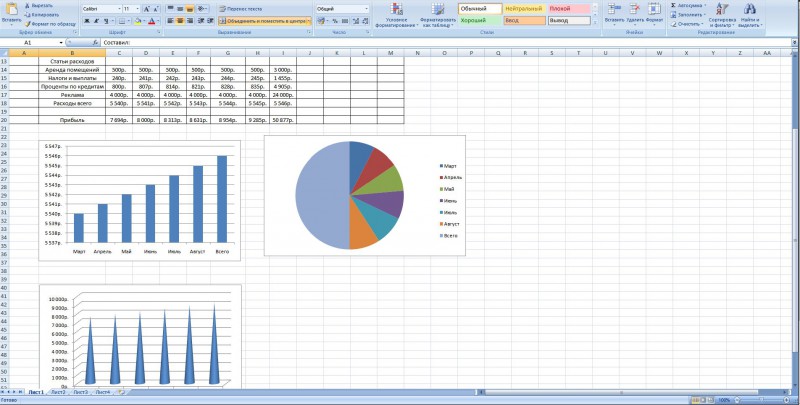Click the formula bar containing Составил:
The image size is (800, 405).
tap(447, 43)
